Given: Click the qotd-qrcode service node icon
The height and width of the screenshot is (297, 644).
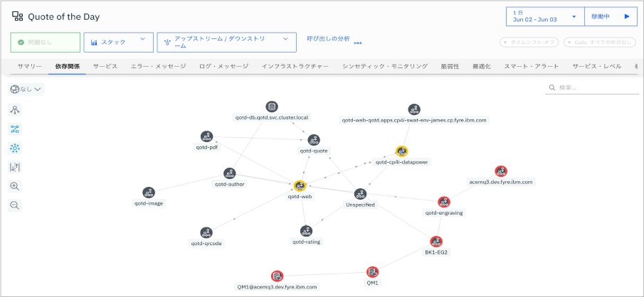Looking at the screenshot, I should pyautogui.click(x=206, y=232).
